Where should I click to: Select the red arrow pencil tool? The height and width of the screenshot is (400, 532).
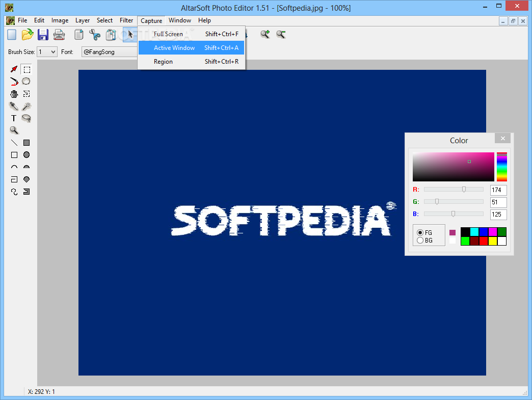click(x=14, y=69)
